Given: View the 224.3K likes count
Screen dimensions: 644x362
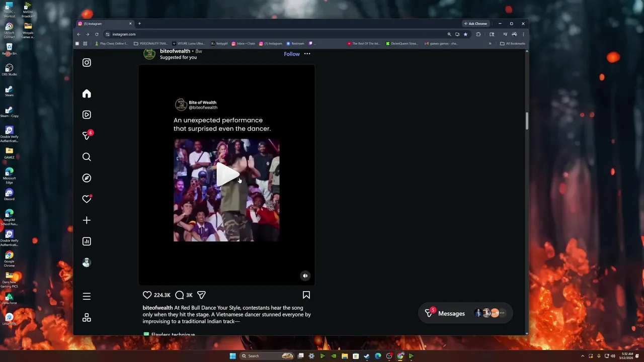Looking at the screenshot, I should click(162, 295).
